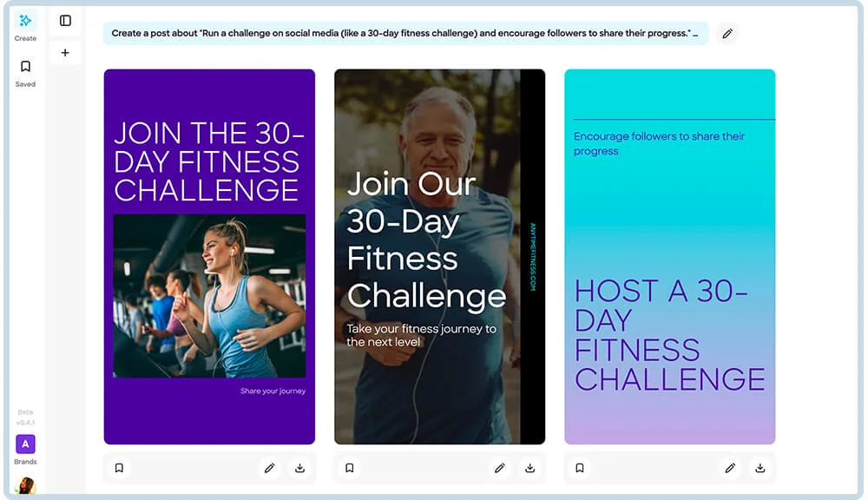Download the teal gradient design
Image resolution: width=868 pixels, height=500 pixels.
point(760,468)
